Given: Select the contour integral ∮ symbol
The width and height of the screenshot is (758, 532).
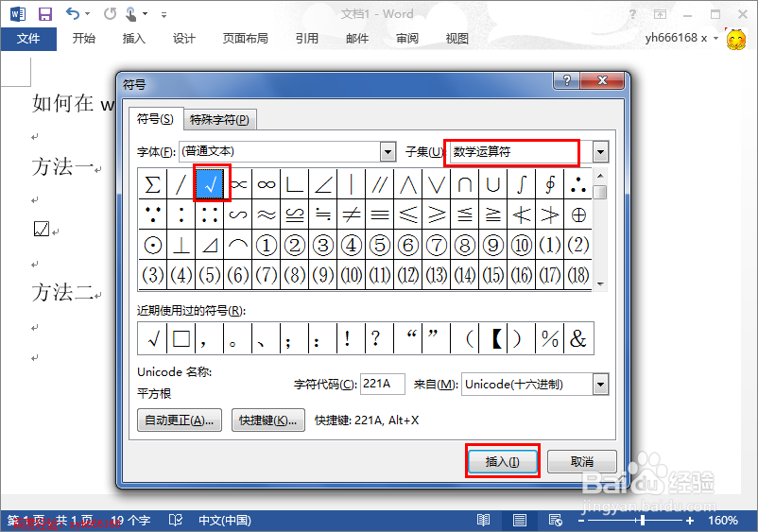Looking at the screenshot, I should (x=550, y=184).
